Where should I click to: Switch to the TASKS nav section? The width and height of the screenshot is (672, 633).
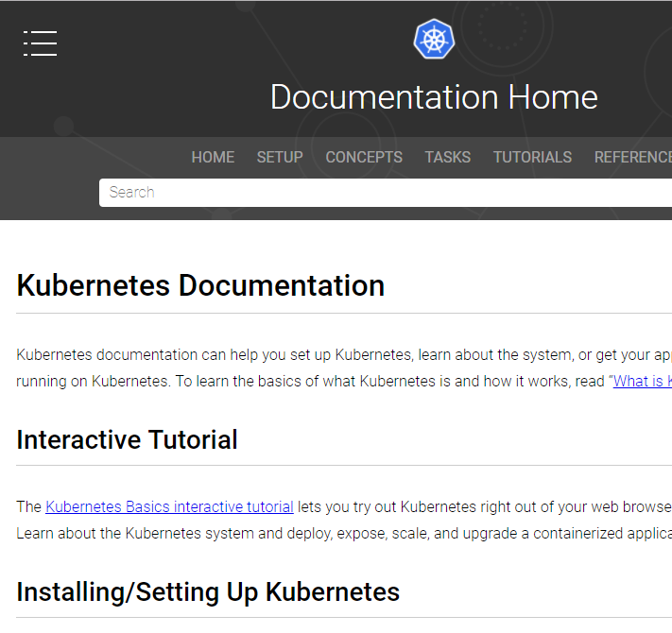coord(448,157)
